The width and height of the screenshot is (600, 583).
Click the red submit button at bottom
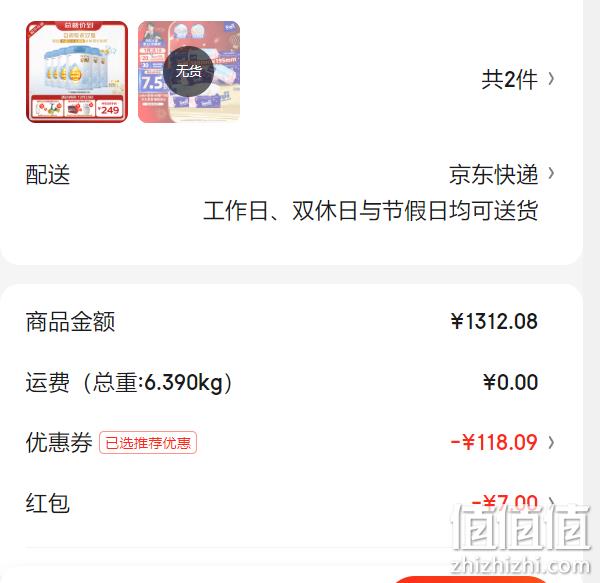click(471, 579)
